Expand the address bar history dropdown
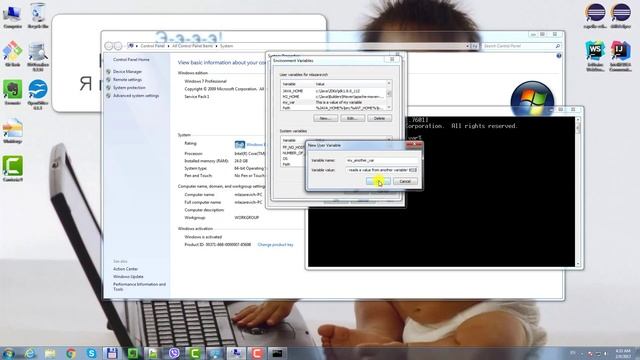This screenshot has width=640, height=360. (467, 46)
